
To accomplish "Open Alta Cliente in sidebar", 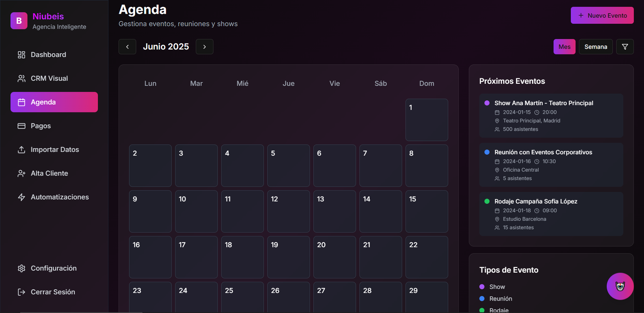I will point(49,174).
